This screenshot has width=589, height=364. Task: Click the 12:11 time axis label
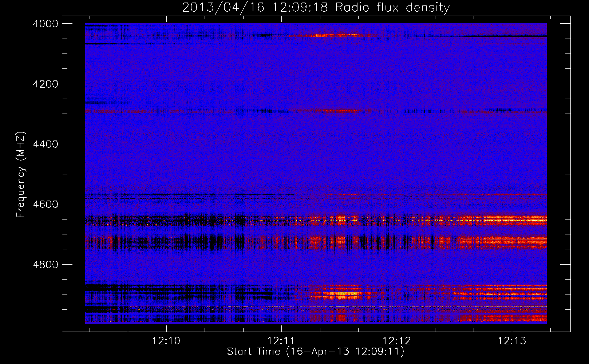point(281,341)
